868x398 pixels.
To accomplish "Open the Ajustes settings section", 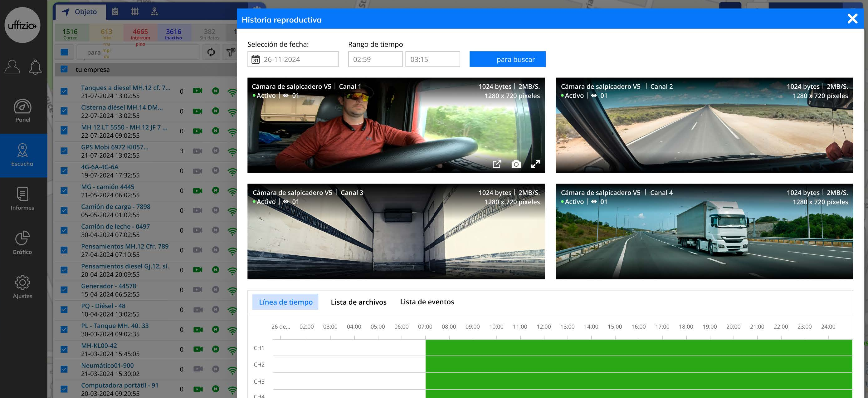I will [22, 287].
